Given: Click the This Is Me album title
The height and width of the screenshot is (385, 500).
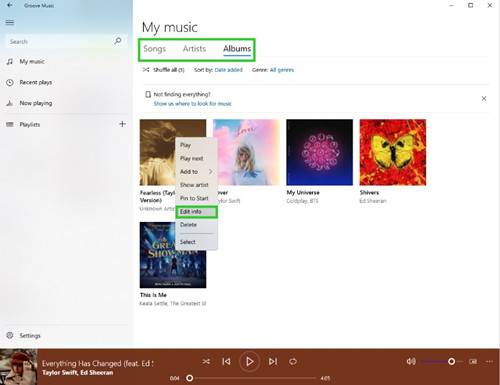Looking at the screenshot, I should click(153, 295).
